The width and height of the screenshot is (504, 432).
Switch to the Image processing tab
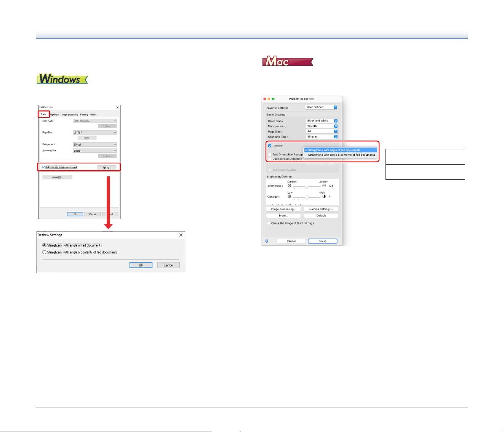pyautogui.click(x=70, y=115)
